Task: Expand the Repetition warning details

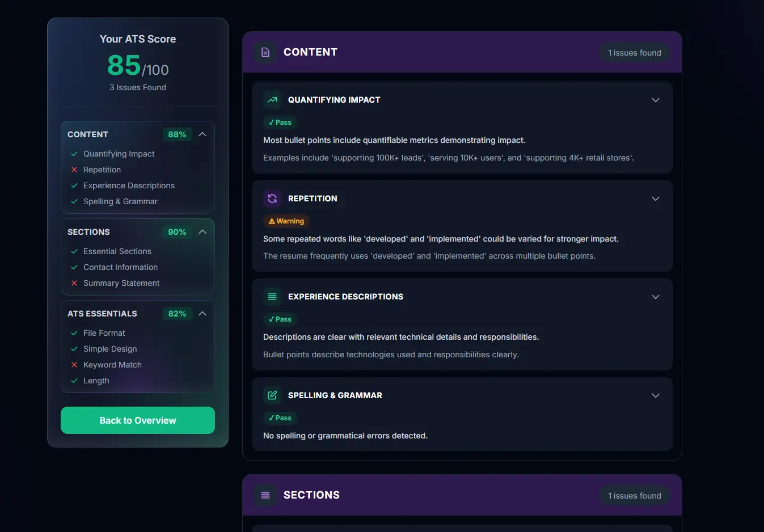Action: 655,199
